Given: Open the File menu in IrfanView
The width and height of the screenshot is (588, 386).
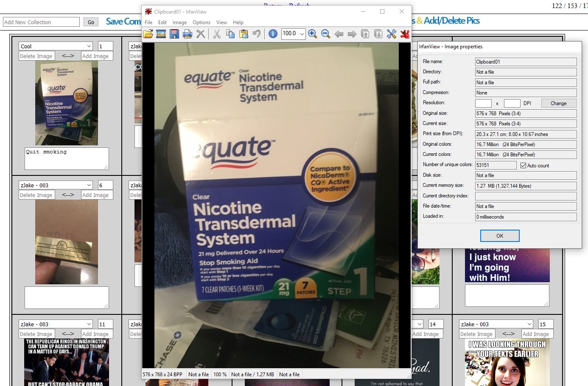Looking at the screenshot, I should (x=148, y=22).
